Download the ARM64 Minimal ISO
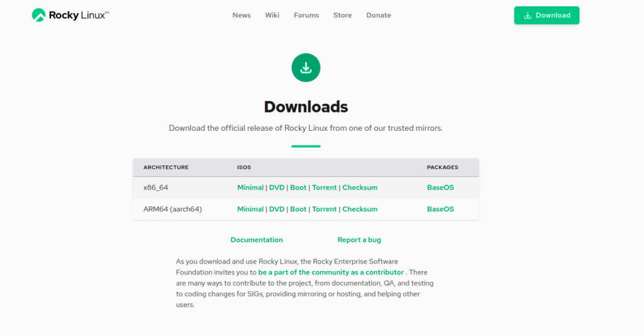The height and width of the screenshot is (336, 644). point(250,209)
